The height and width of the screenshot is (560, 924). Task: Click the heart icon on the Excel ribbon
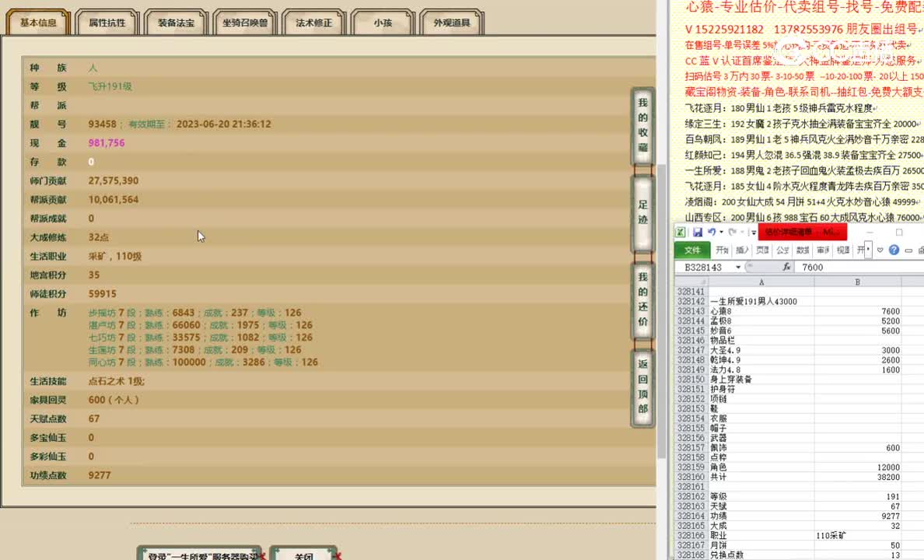click(880, 250)
